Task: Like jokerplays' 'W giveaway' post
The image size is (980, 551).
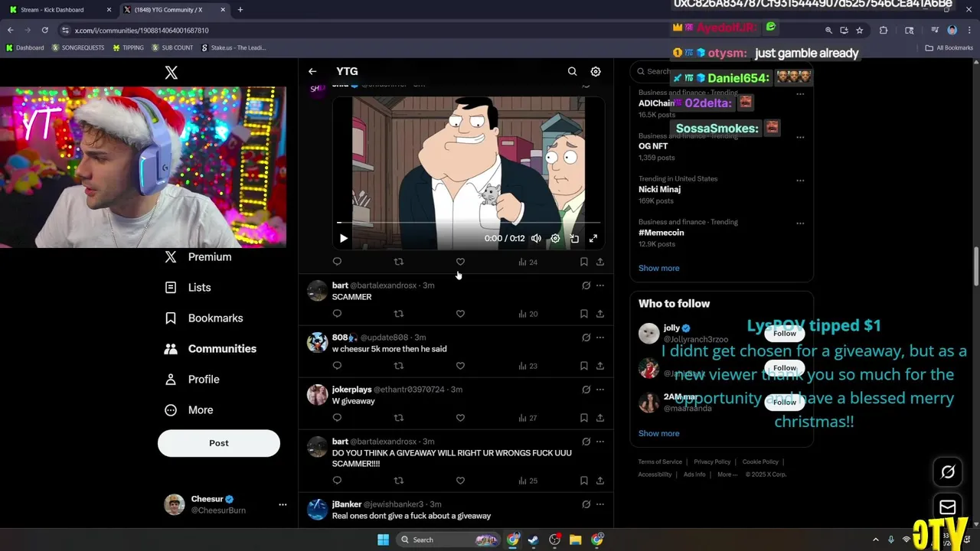Action: click(460, 418)
